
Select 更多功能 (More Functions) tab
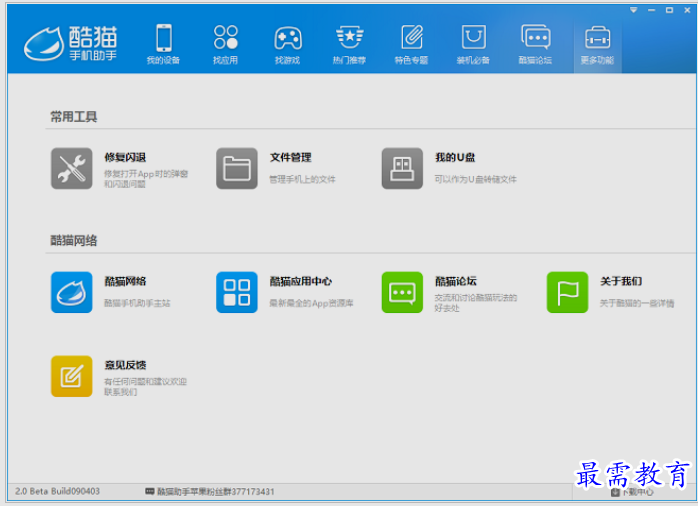tap(597, 45)
